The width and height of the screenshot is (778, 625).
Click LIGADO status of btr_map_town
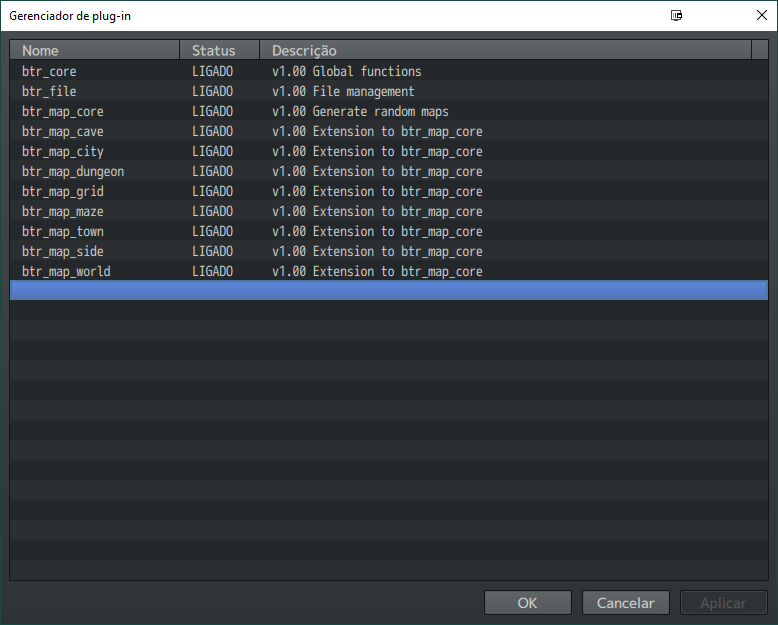[212, 231]
